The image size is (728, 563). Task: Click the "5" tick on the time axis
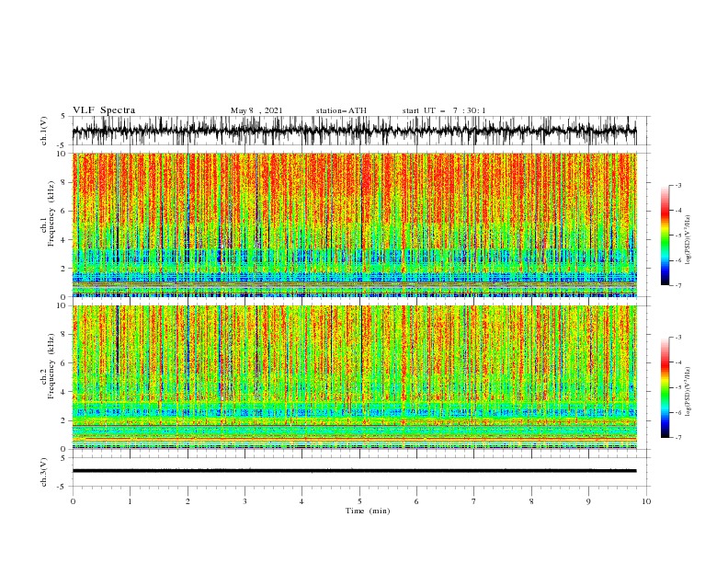pyautogui.click(x=359, y=501)
